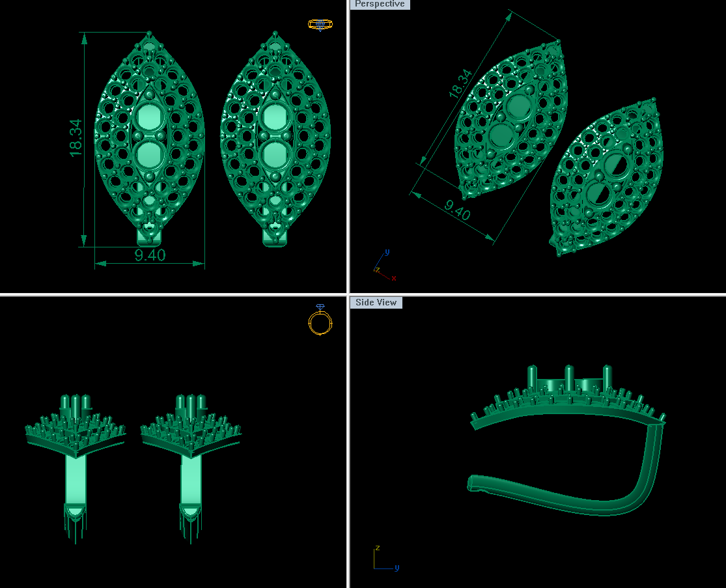The height and width of the screenshot is (588, 726).
Task: Click the Perspective viewport label
Action: click(x=380, y=4)
